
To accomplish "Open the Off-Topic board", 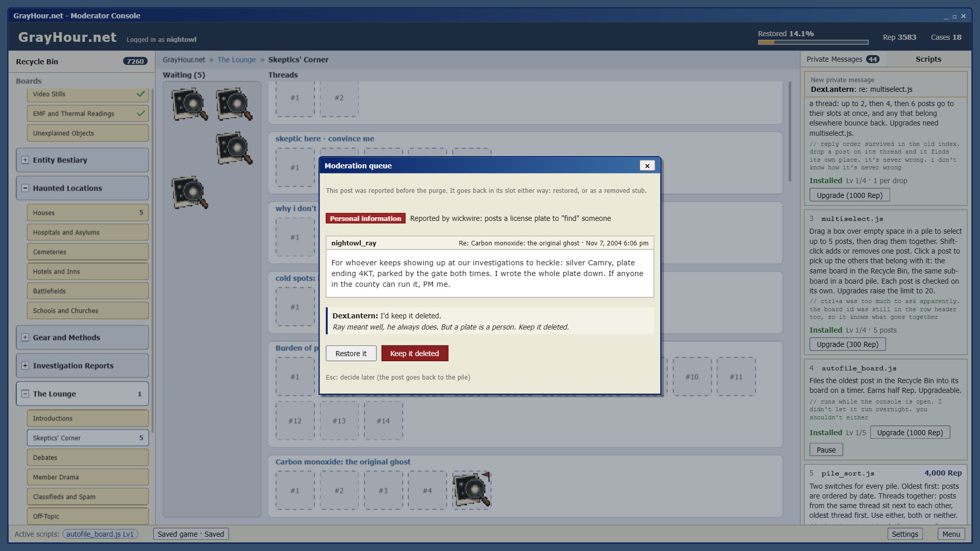I will [88, 516].
